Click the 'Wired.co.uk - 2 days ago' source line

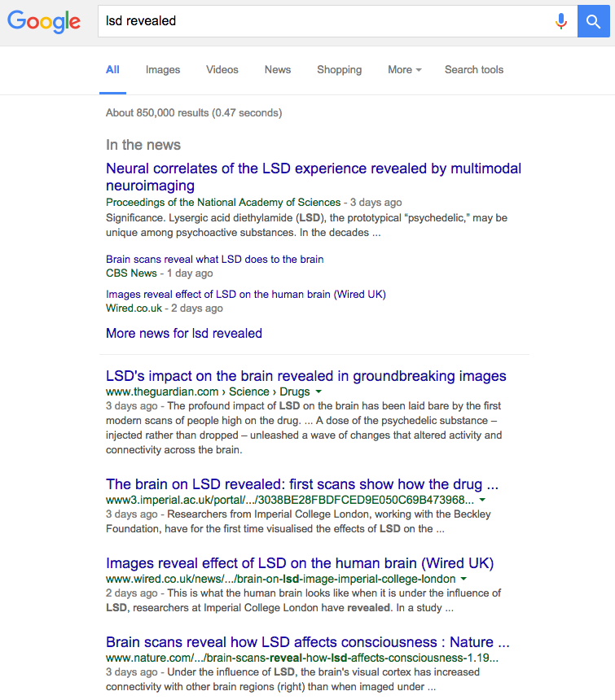[164, 308]
